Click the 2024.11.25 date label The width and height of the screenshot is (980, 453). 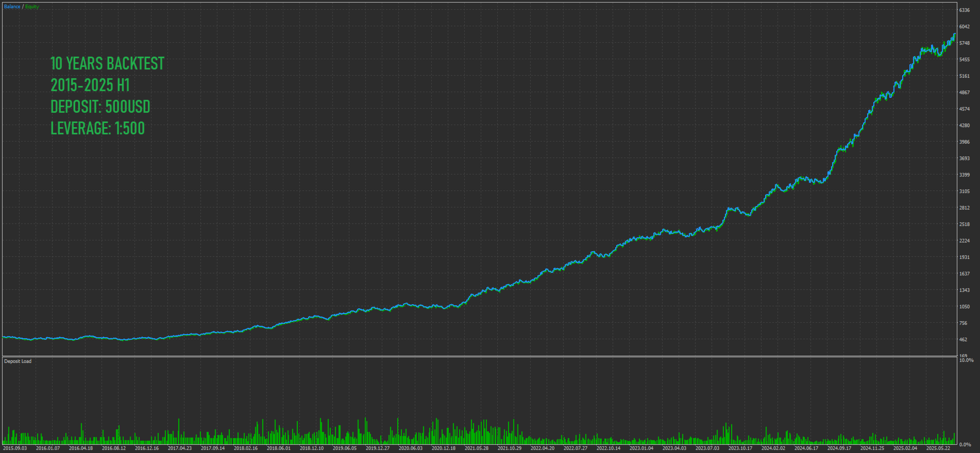click(x=872, y=448)
